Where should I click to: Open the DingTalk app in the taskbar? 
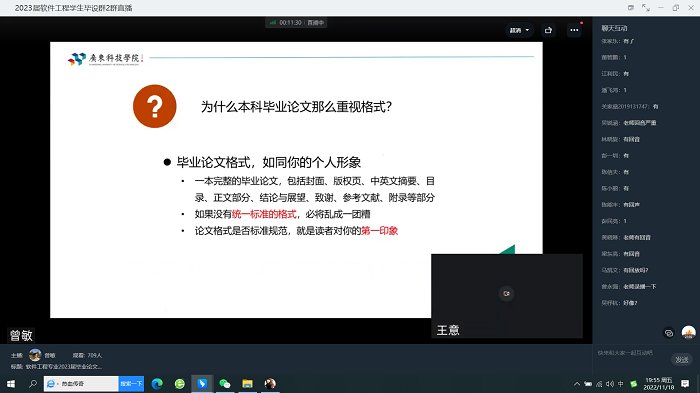pos(202,384)
